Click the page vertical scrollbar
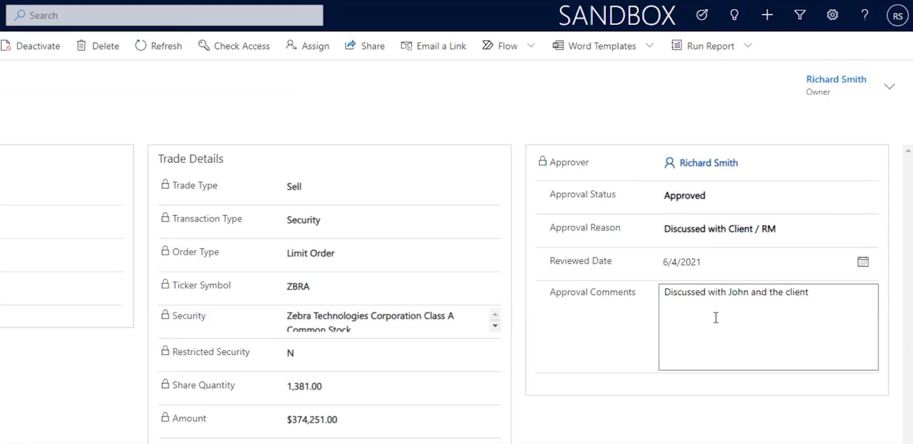913x444 pixels. (x=908, y=294)
